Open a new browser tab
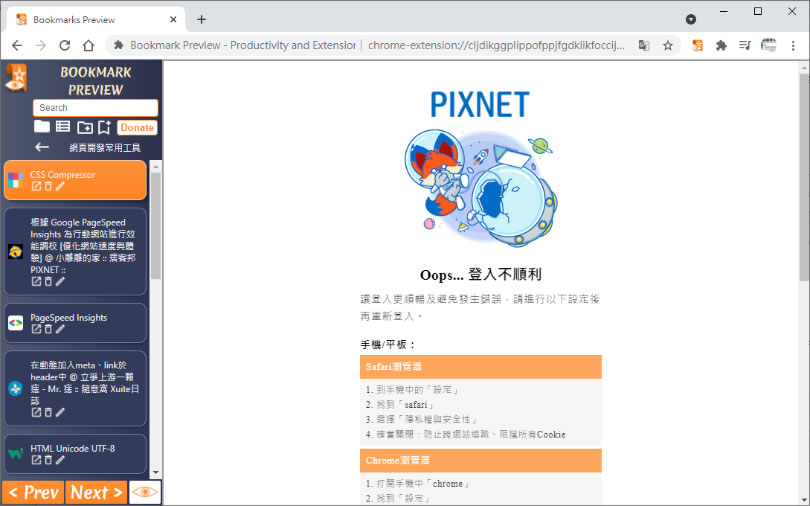810x506 pixels. pos(201,20)
